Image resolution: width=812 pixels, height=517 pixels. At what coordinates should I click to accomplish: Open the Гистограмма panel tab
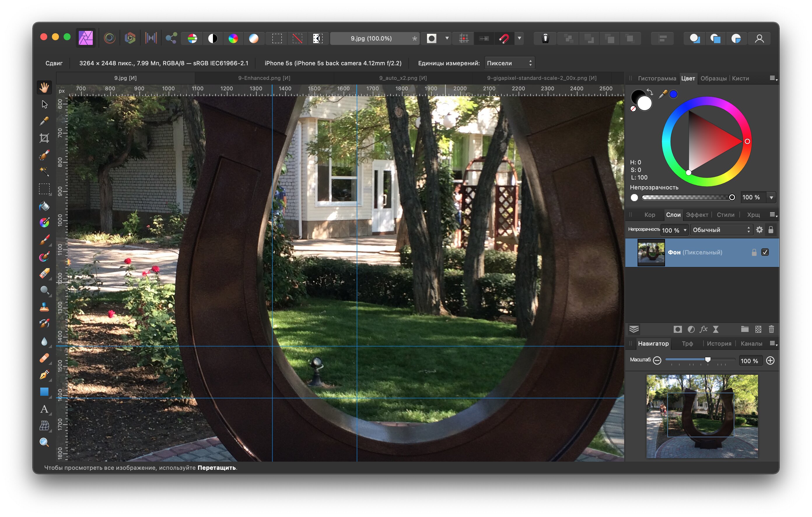657,78
